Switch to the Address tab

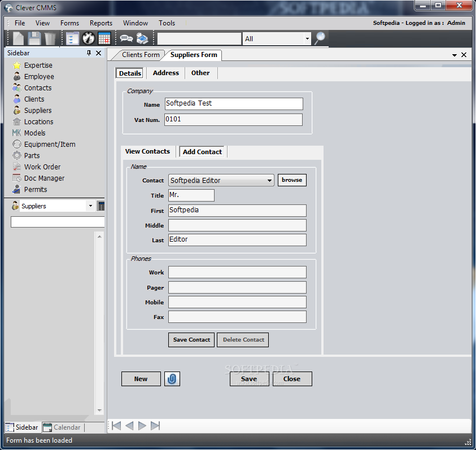[166, 73]
